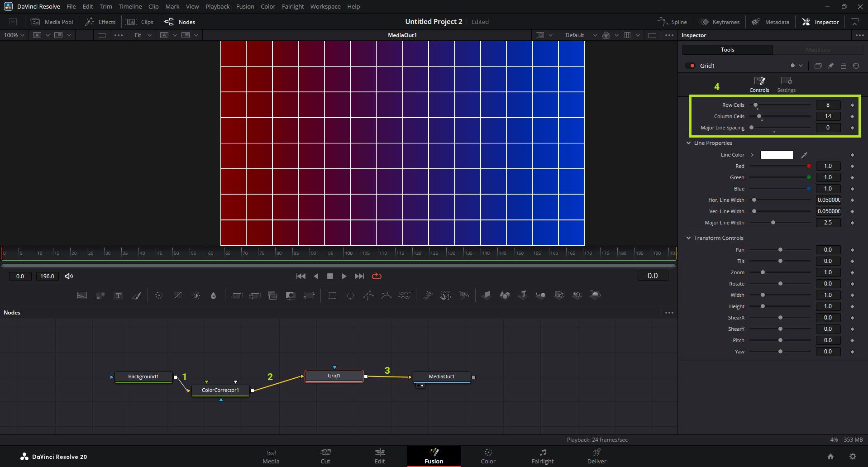Viewport: 868px width, 467px height.
Task: Add a Background tool from the toolbar
Action: point(82,295)
